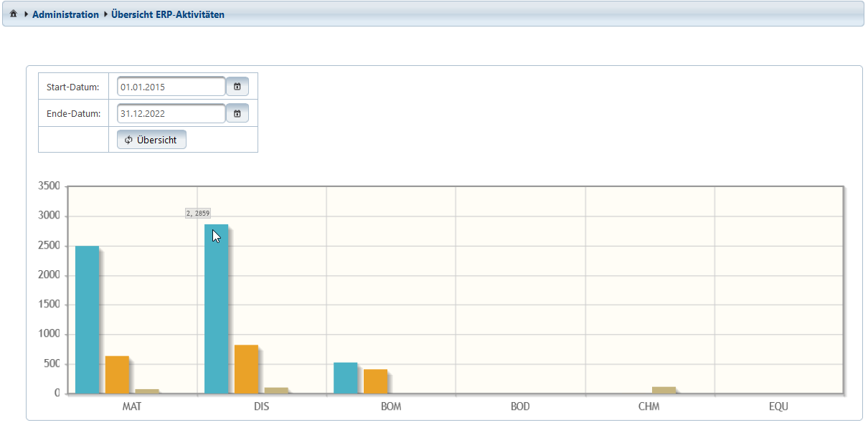Pick the blue BOM bar
Image resolution: width=868 pixels, height=425 pixels.
pos(345,378)
